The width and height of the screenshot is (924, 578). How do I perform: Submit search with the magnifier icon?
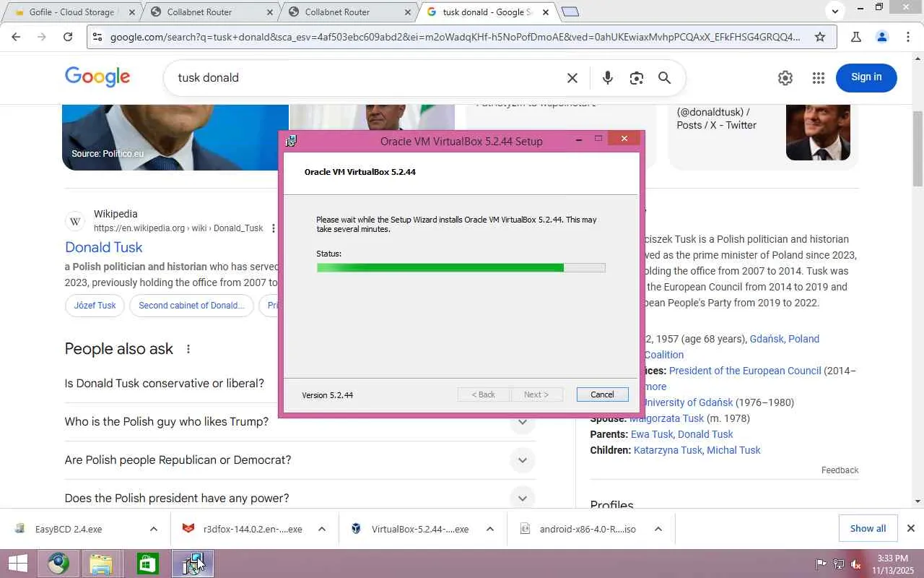click(x=665, y=78)
